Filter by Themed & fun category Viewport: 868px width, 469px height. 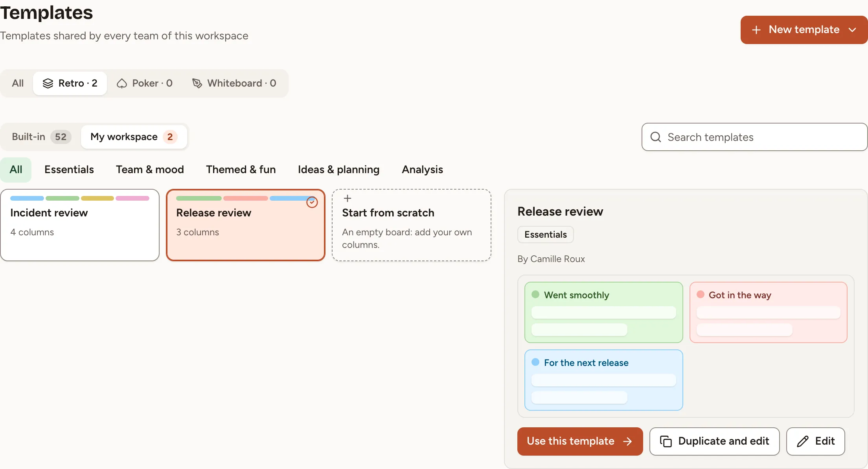241,170
